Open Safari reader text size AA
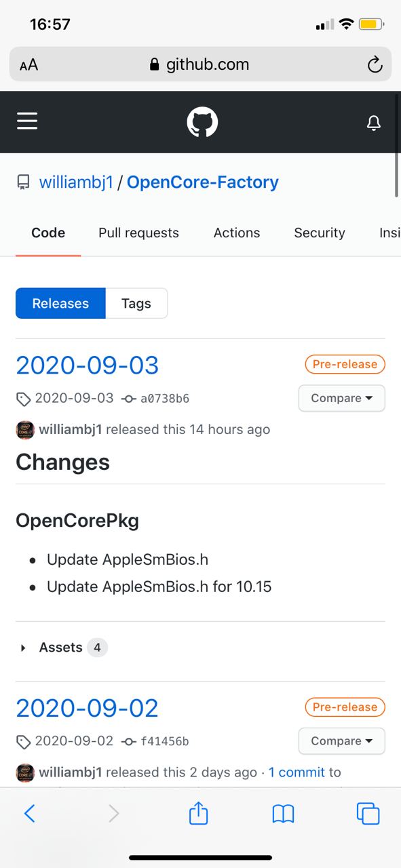Screen dimensions: 401x868 pos(28,65)
